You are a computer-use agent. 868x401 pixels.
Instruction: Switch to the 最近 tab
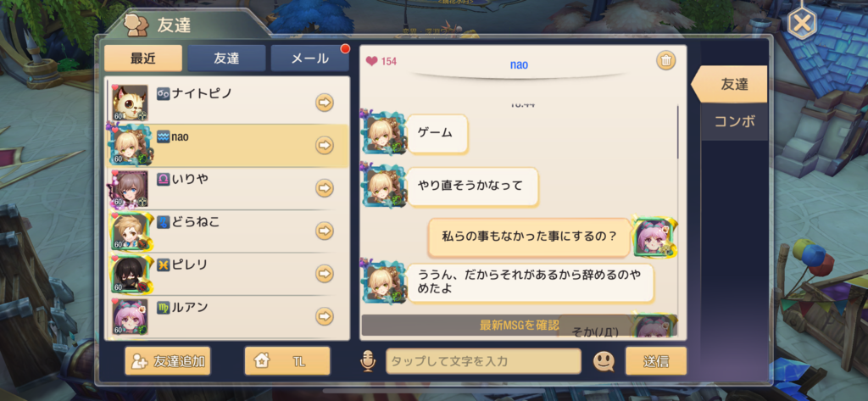coord(142,58)
